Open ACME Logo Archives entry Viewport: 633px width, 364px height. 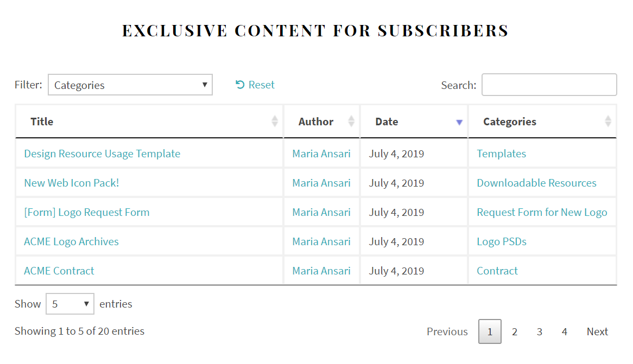click(x=71, y=241)
